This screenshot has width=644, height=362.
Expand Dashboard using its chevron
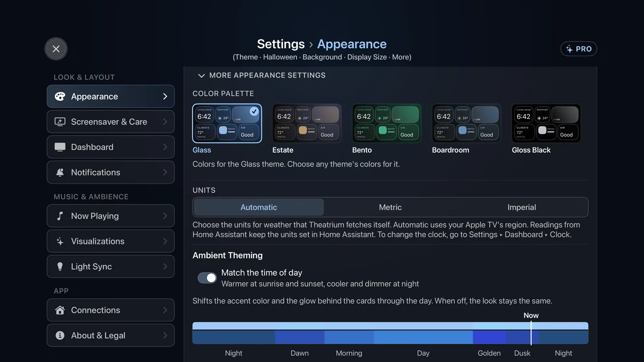[165, 147]
